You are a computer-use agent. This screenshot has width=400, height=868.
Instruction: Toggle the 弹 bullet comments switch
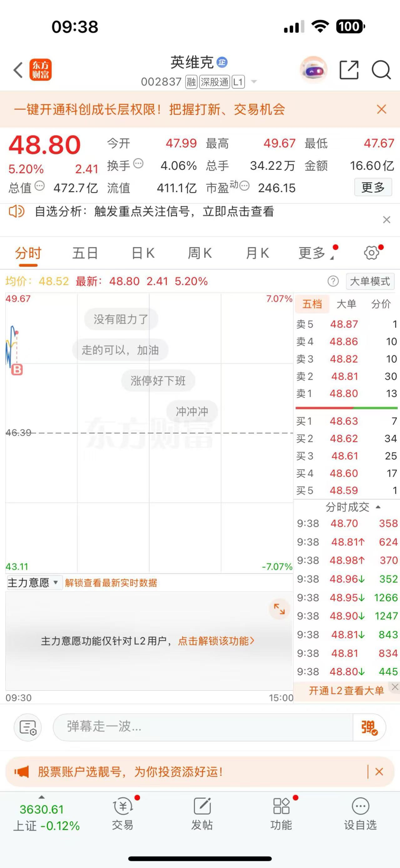pyautogui.click(x=369, y=727)
